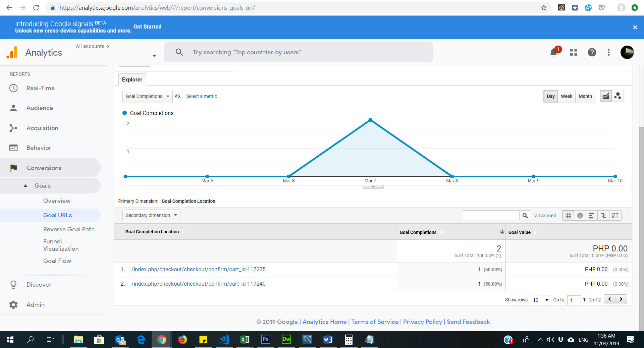Image resolution: width=644 pixels, height=348 pixels.
Task: Go to the next table page
Action: 621,299
